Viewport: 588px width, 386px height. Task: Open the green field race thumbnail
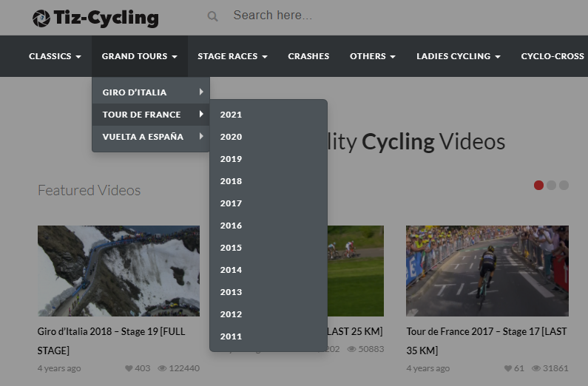click(356, 271)
